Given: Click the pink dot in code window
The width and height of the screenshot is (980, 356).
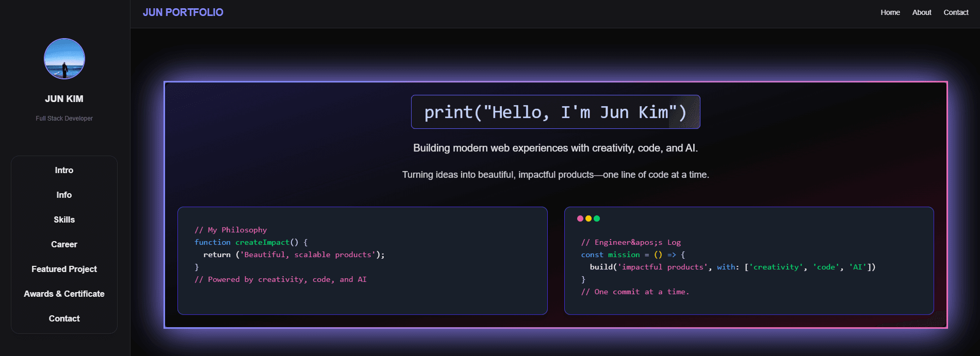Looking at the screenshot, I should 580,218.
